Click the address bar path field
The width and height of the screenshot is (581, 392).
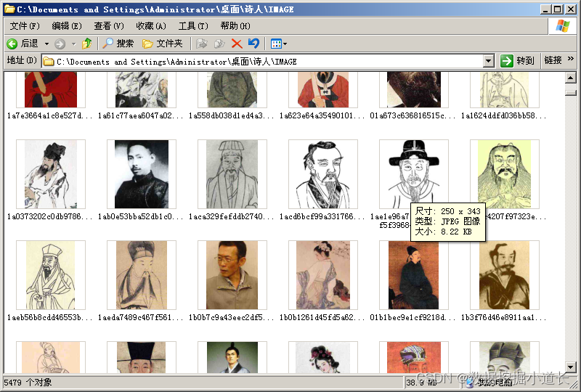pos(267,61)
